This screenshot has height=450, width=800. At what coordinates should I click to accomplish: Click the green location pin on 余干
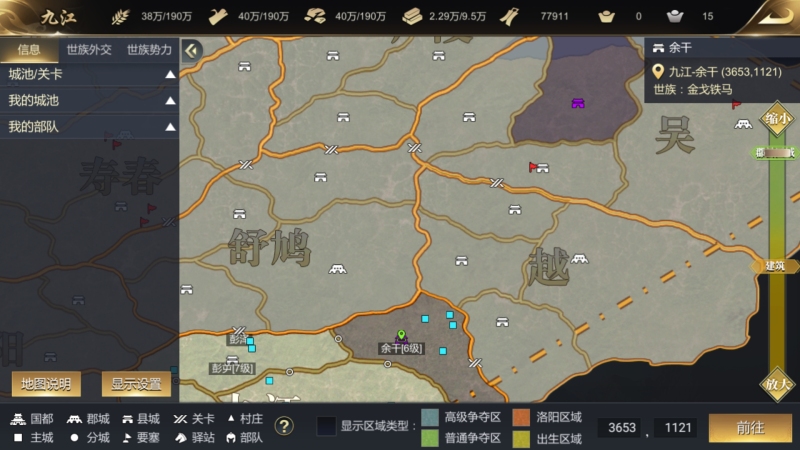[402, 335]
